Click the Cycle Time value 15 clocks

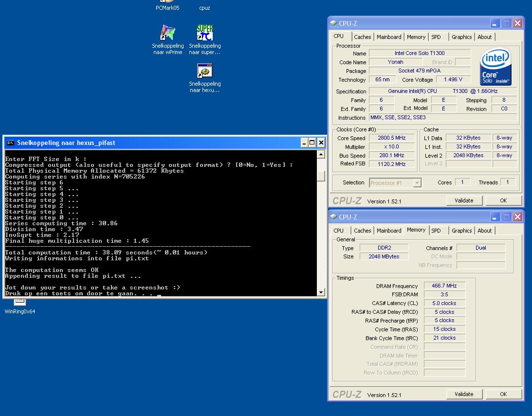pyautogui.click(x=444, y=329)
